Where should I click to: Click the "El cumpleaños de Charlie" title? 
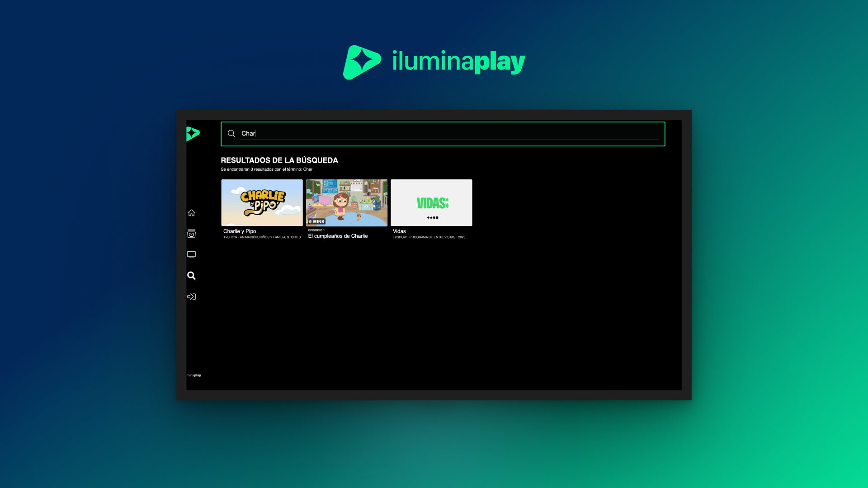point(338,236)
